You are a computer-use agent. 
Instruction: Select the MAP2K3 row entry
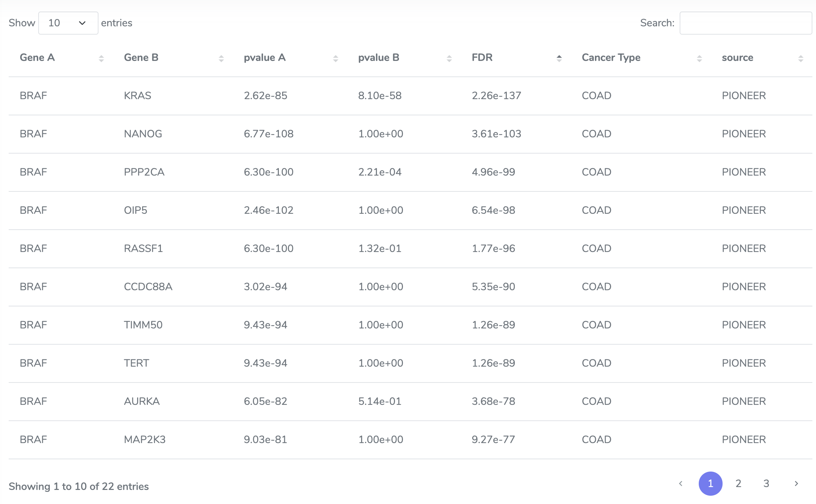145,439
